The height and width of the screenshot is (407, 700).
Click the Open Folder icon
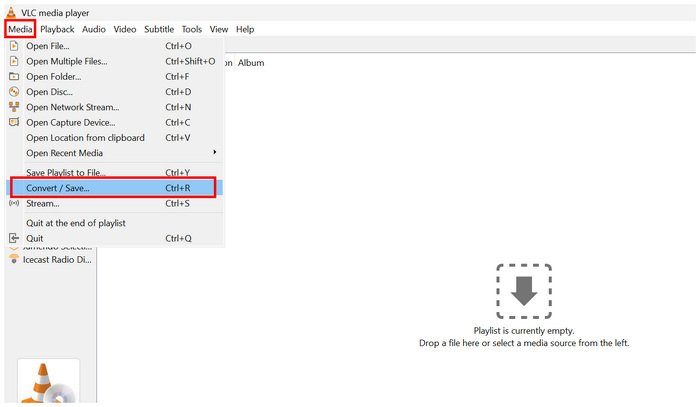pos(14,76)
